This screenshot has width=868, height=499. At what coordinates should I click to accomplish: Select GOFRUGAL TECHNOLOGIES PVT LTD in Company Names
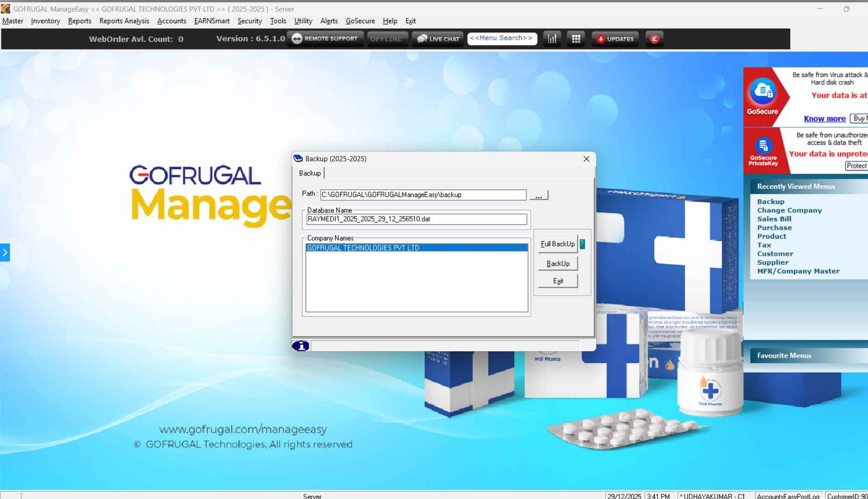point(417,248)
